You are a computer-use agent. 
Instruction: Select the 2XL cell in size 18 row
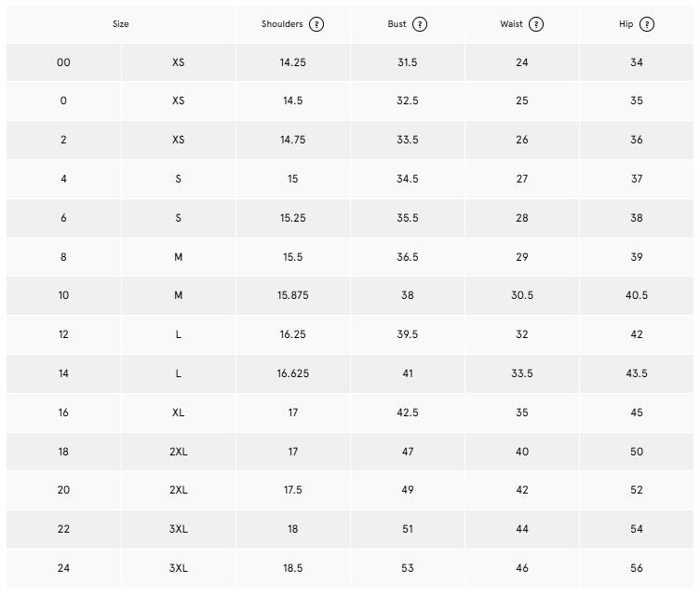point(178,452)
